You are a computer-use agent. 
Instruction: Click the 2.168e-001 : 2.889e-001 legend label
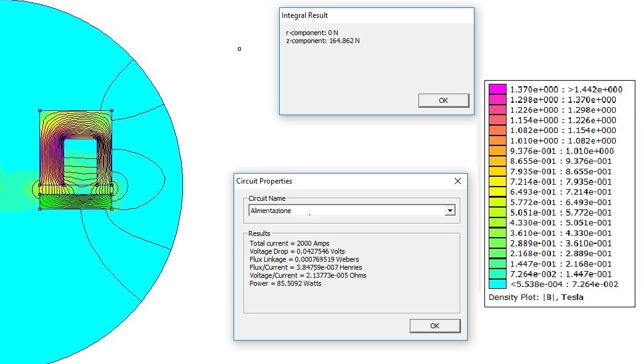point(561,253)
